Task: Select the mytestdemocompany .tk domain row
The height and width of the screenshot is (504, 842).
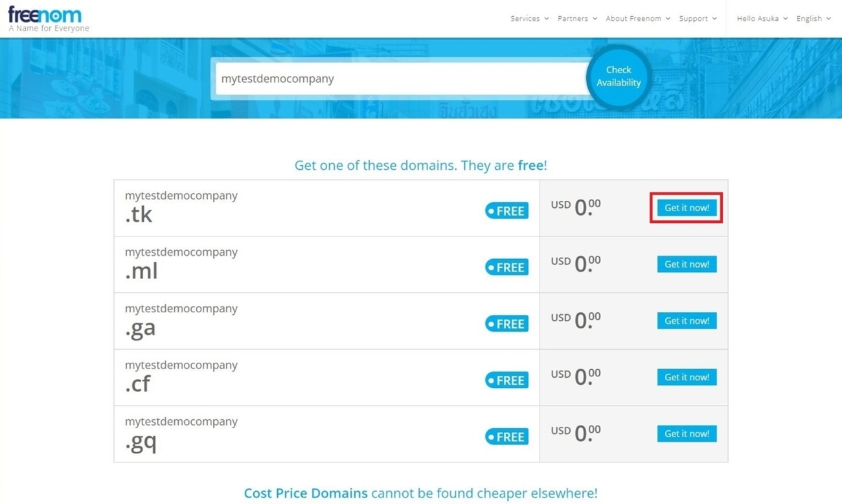Action: point(421,208)
